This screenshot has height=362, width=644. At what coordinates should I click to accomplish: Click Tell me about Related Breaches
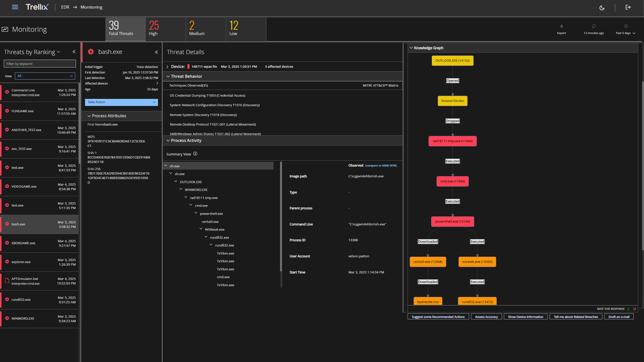point(576,317)
